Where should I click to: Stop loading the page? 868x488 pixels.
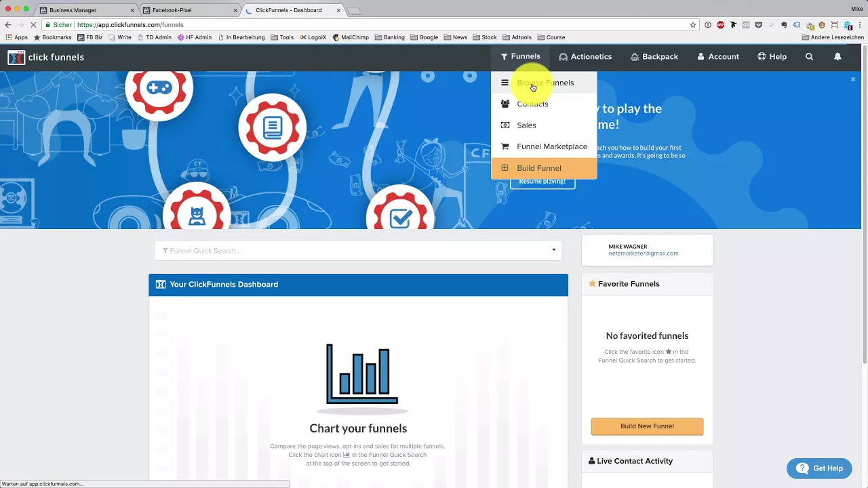click(34, 24)
